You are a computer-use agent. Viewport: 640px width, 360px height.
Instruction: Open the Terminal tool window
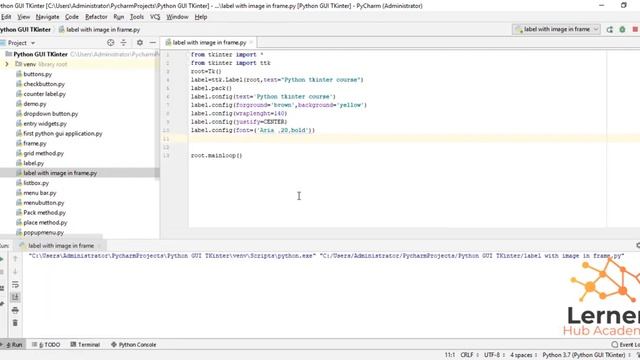point(85,344)
